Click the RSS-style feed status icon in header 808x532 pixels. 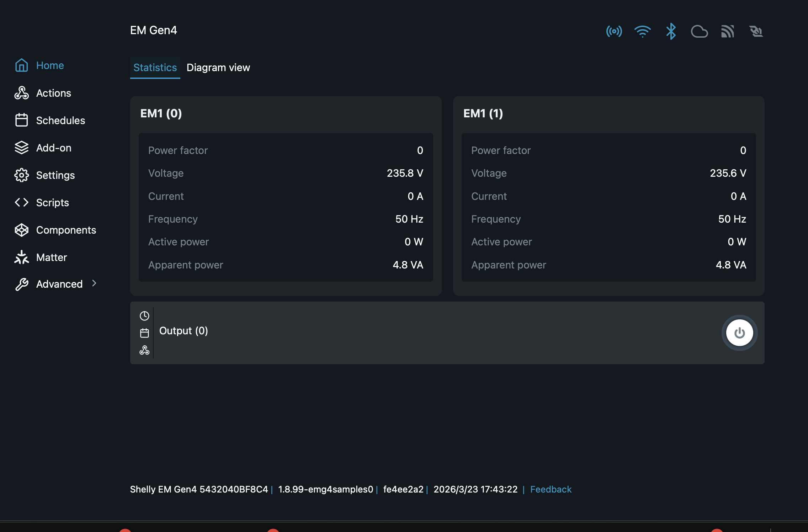tap(728, 31)
